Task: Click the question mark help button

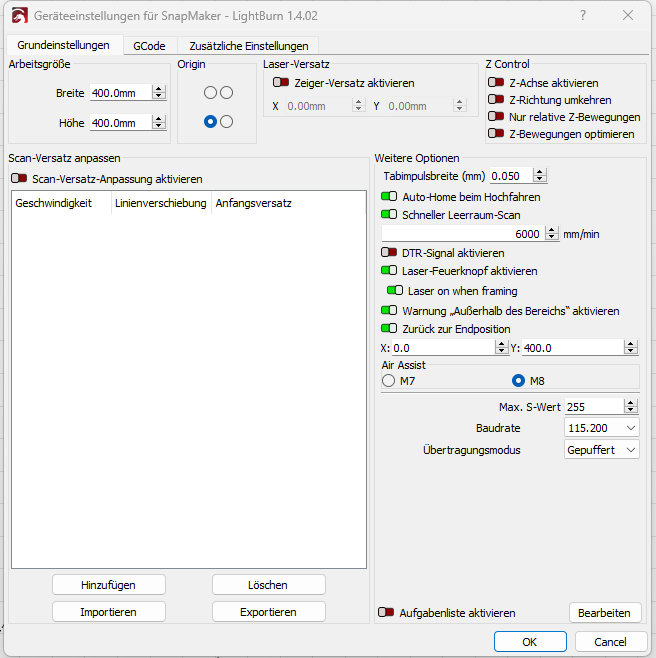Action: coord(583,16)
